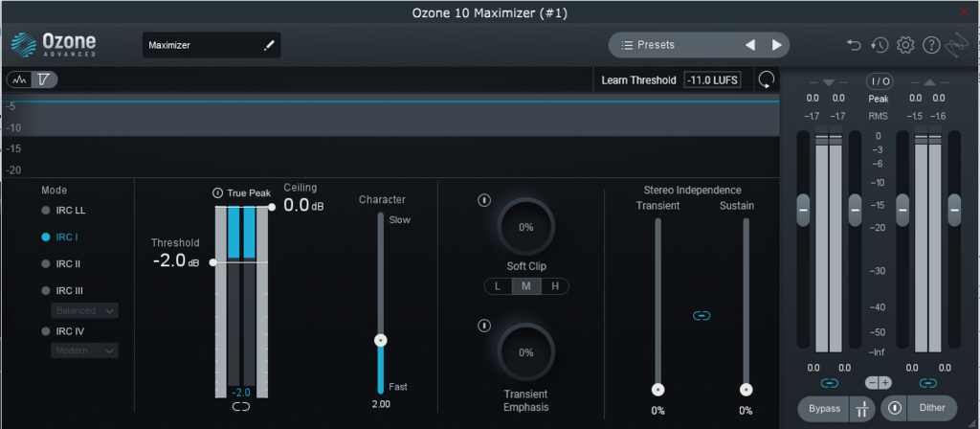Toggle the Soft Clip power button
Viewport: 980px width, 429px height.
[483, 200]
